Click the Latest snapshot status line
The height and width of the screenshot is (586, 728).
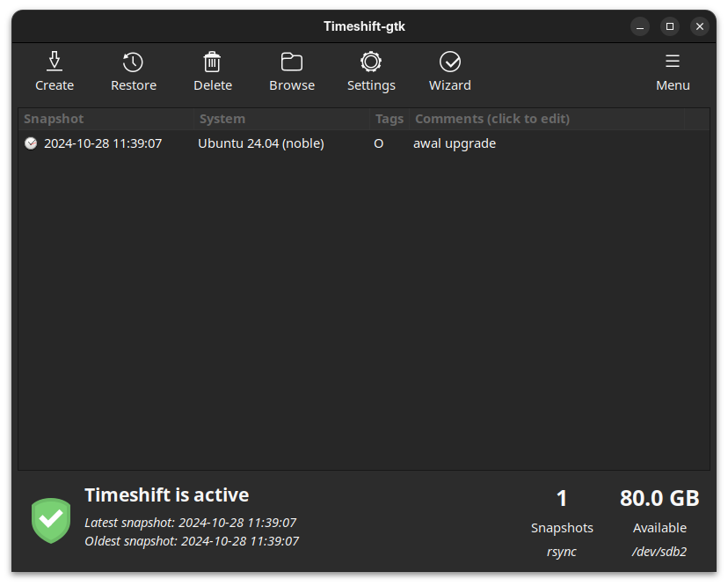click(x=191, y=523)
